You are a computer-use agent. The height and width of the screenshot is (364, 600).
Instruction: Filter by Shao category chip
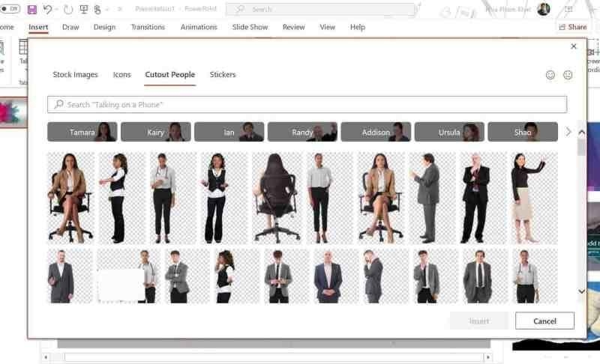pyautogui.click(x=523, y=132)
